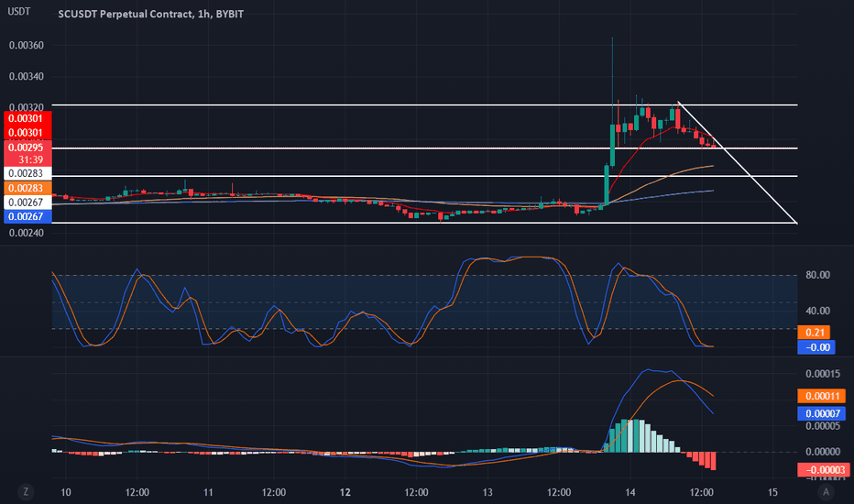Click the orange 0.00011 MACD signal label
Viewport: 854px width, 504px height.
pyautogui.click(x=822, y=396)
